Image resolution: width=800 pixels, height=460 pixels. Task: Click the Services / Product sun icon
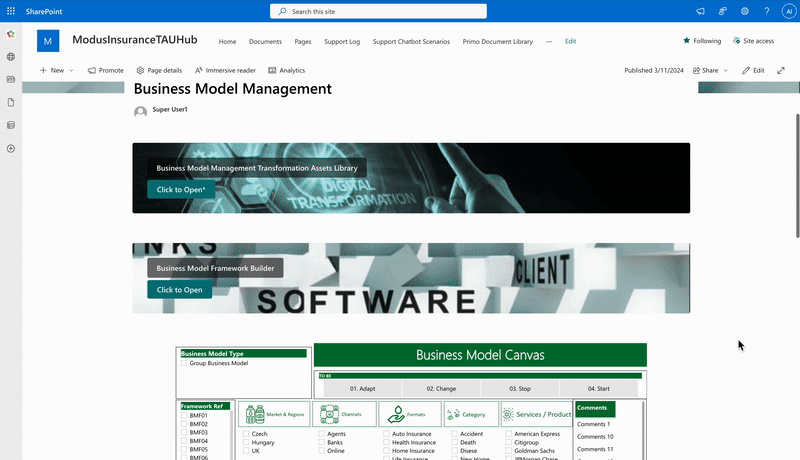coord(508,414)
